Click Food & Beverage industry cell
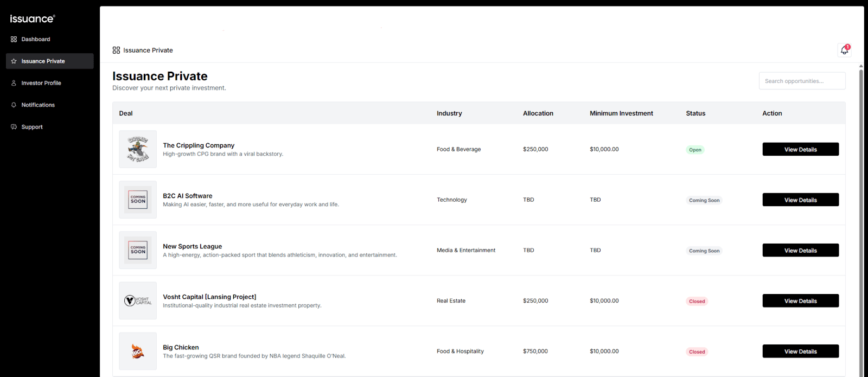Screen dimensions: 868x377 click(459, 149)
